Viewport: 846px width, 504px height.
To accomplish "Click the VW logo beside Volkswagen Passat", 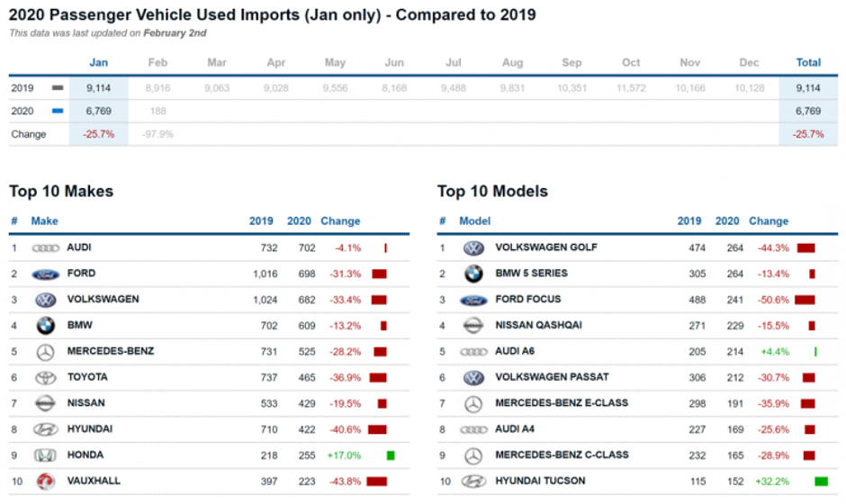I will (473, 378).
